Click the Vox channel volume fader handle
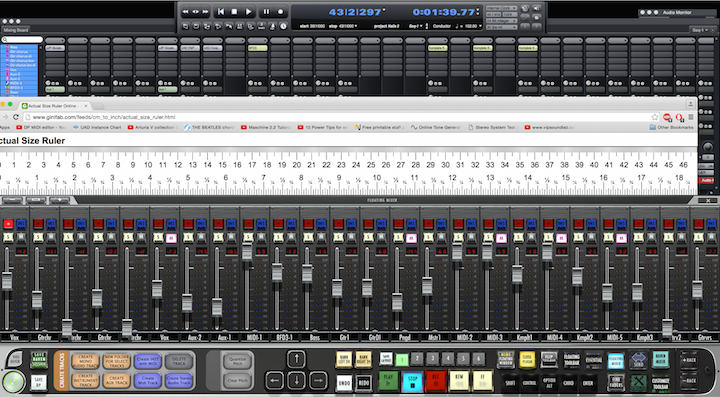Screen dimensions: 720x397 point(7,281)
